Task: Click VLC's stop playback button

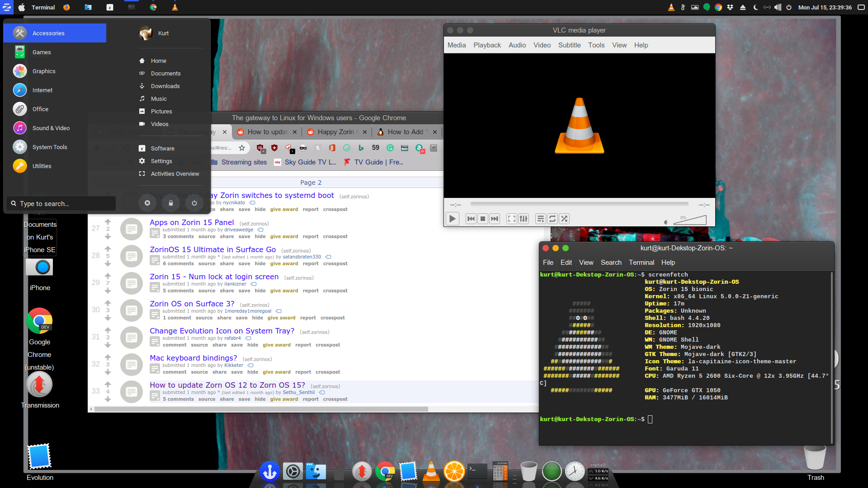Action: 483,219
